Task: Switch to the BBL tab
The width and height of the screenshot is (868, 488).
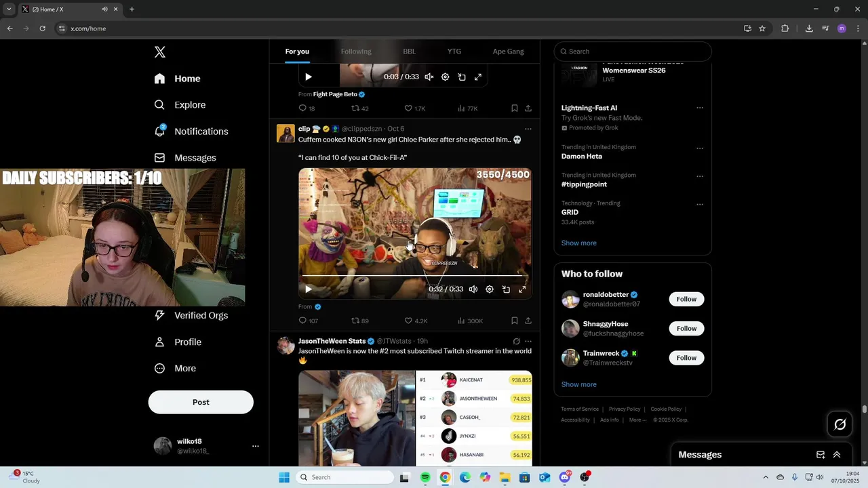Action: (x=410, y=52)
